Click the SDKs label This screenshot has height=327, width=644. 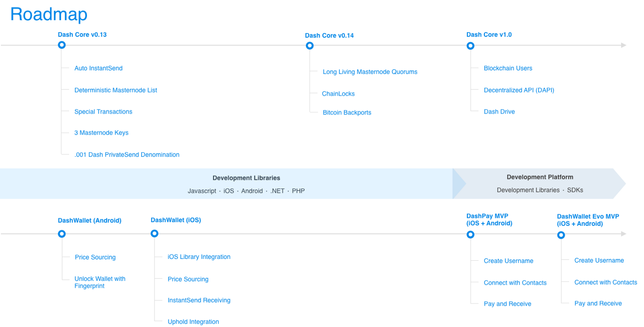pos(575,190)
